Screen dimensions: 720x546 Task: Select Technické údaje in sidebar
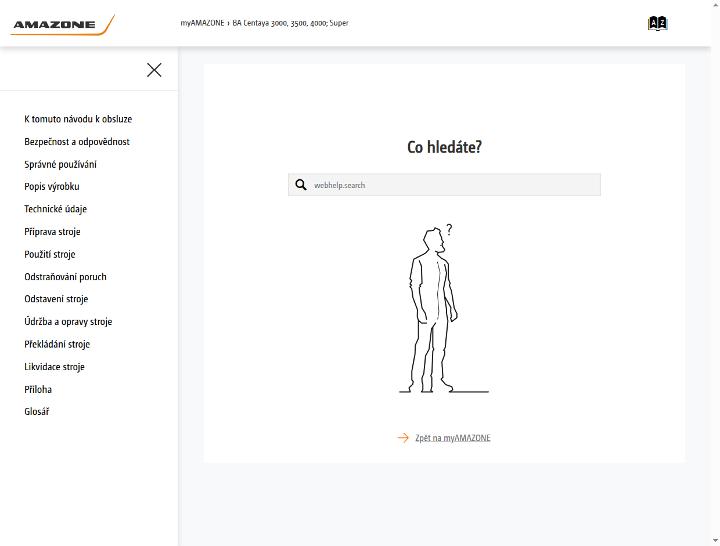tap(56, 209)
